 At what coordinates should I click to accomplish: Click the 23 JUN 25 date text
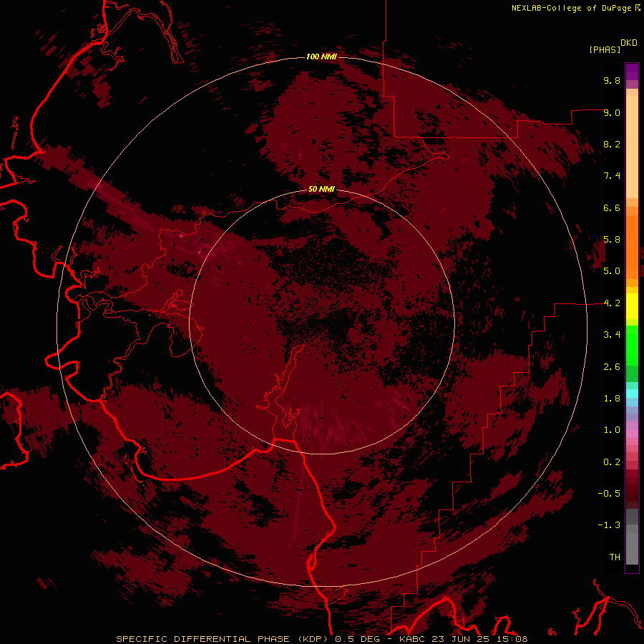click(462, 639)
